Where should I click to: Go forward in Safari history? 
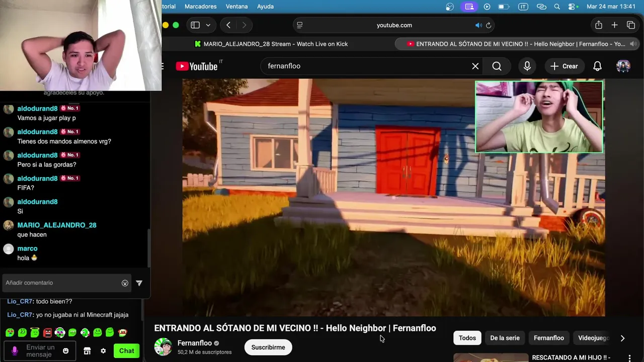coord(244,25)
